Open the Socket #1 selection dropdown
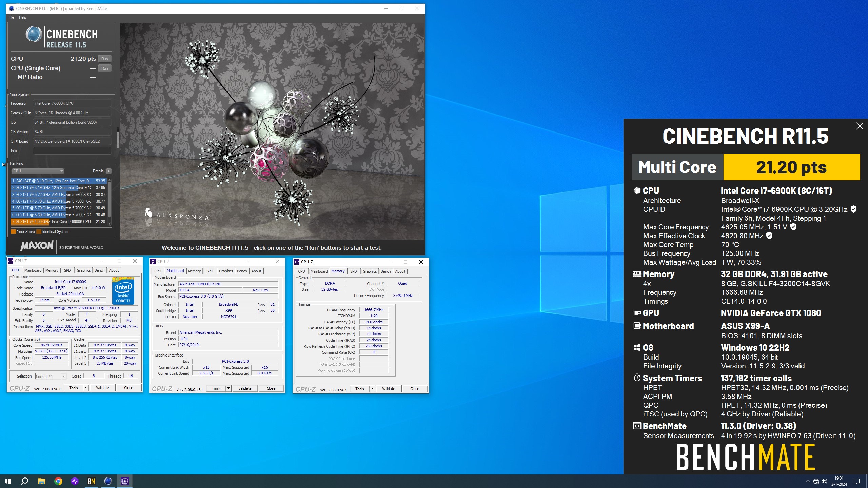Viewport: 868px width, 488px height. point(51,377)
